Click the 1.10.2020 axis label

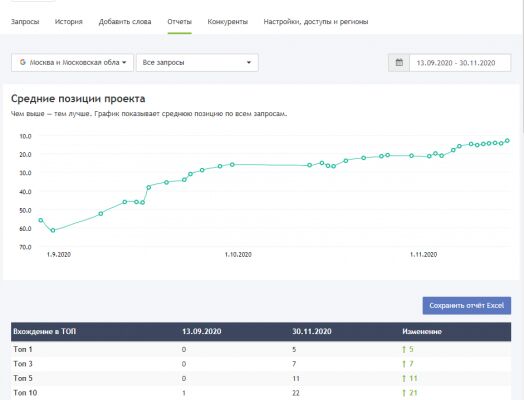[x=238, y=255]
